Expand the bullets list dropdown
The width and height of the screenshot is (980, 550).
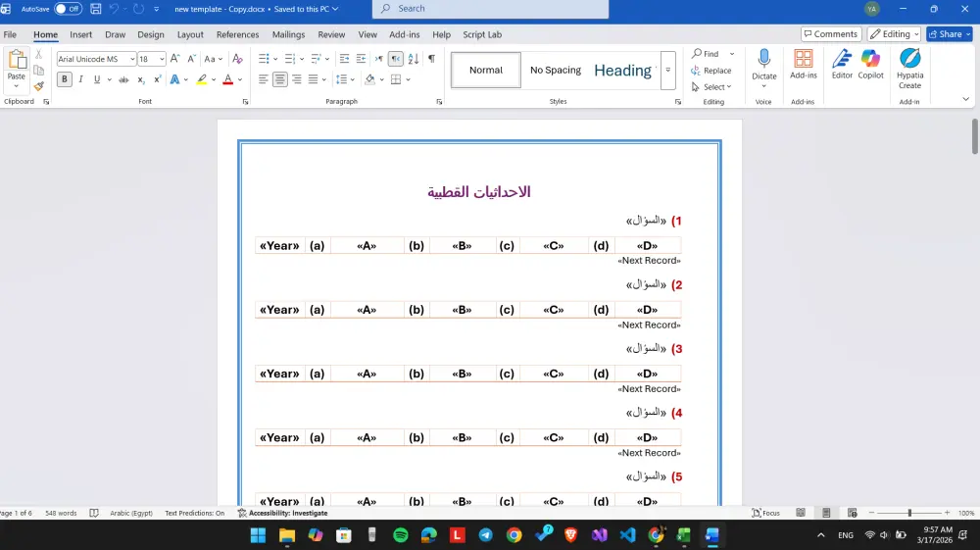pyautogui.click(x=275, y=59)
